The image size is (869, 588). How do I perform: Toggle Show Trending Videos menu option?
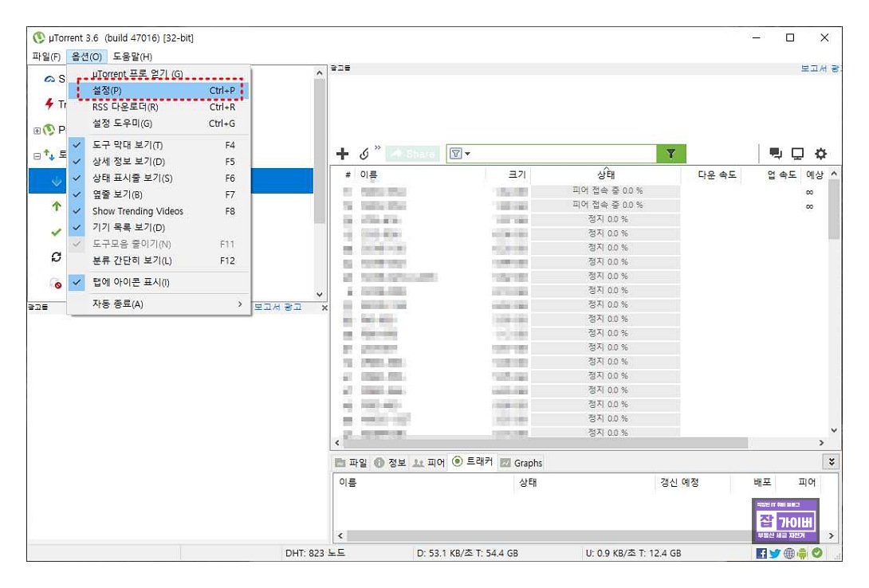[x=159, y=211]
